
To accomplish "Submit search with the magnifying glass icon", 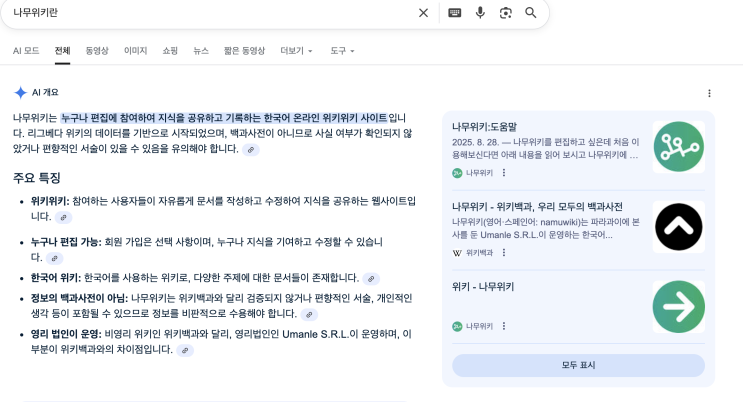I will click(531, 13).
